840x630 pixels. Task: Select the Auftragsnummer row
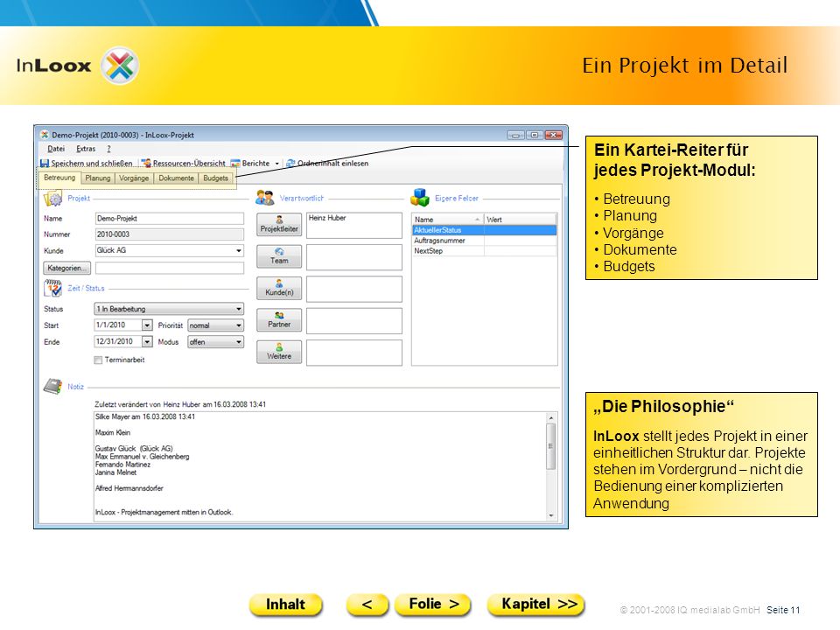coord(484,241)
